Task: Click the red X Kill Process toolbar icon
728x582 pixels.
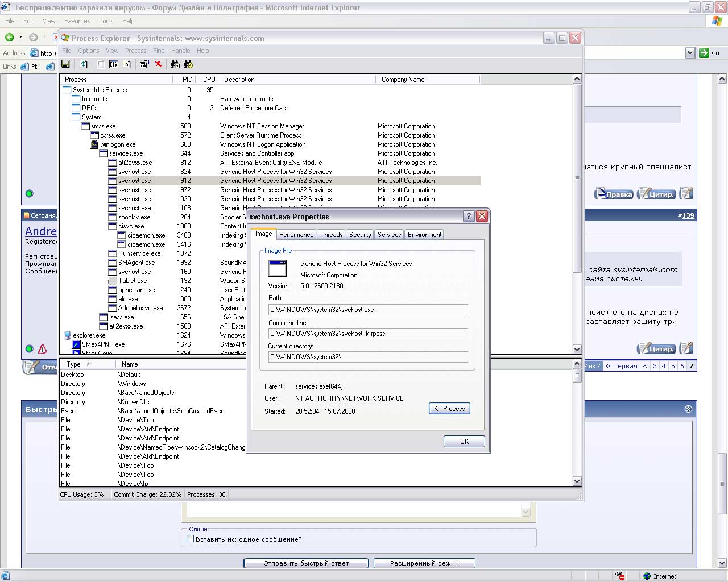Action: (x=158, y=64)
